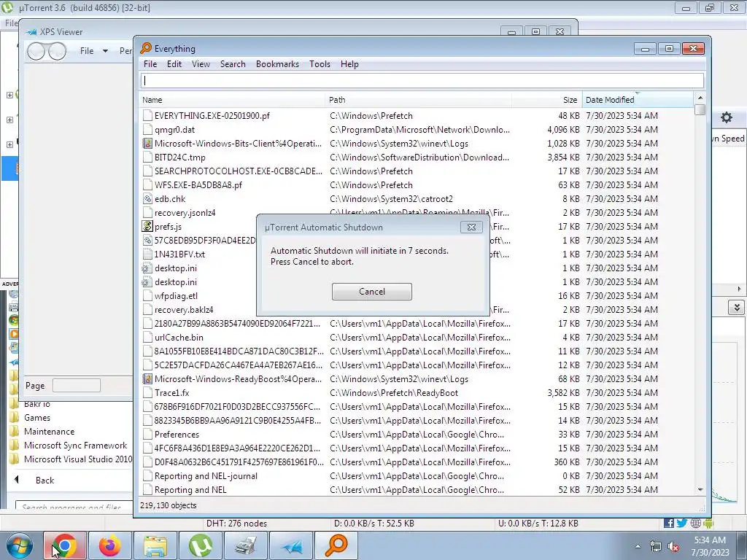This screenshot has width=747, height=560.
Task: Click icon of Microsoft-Windows-Bits-Client log file
Action: click(x=147, y=144)
